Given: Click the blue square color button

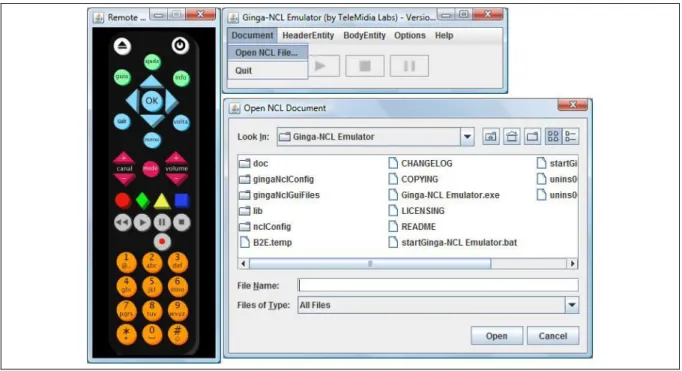Looking at the screenshot, I should pyautogui.click(x=182, y=201).
